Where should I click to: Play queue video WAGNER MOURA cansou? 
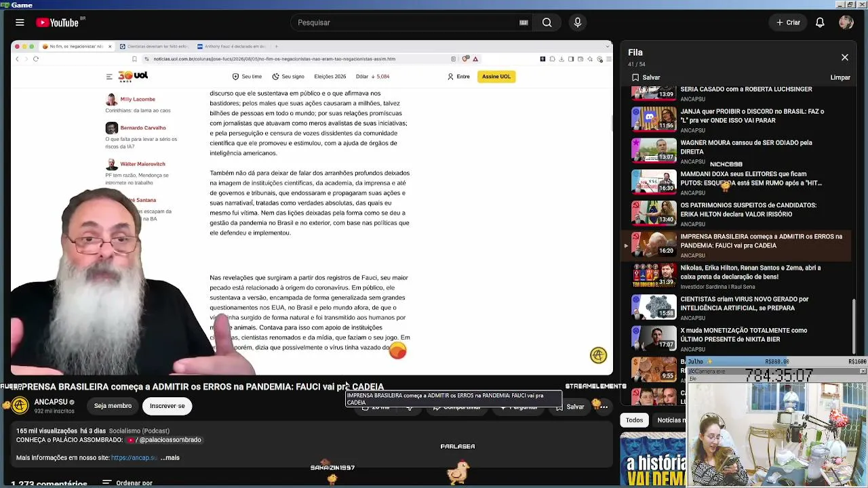[654, 150]
